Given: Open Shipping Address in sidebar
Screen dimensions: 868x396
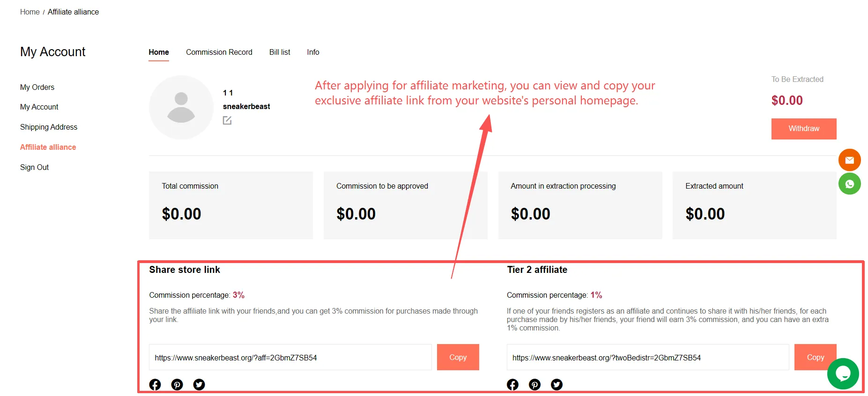Looking at the screenshot, I should 49,127.
